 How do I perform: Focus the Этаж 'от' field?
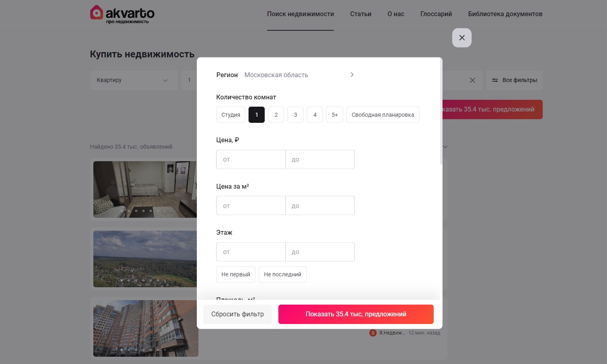click(251, 252)
